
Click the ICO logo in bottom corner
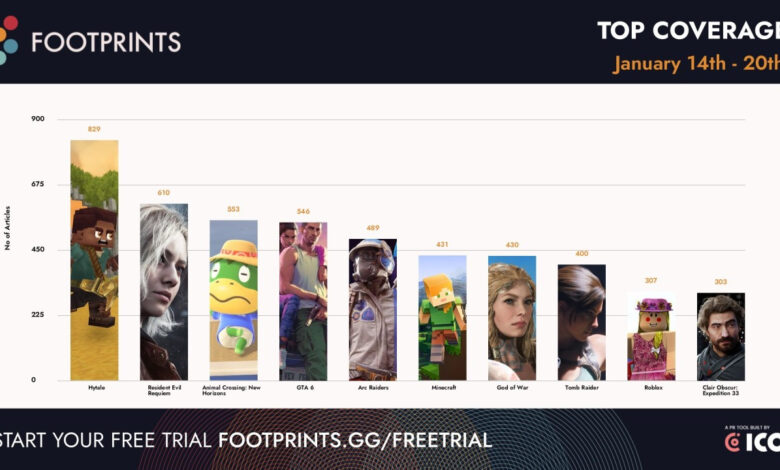(x=752, y=441)
